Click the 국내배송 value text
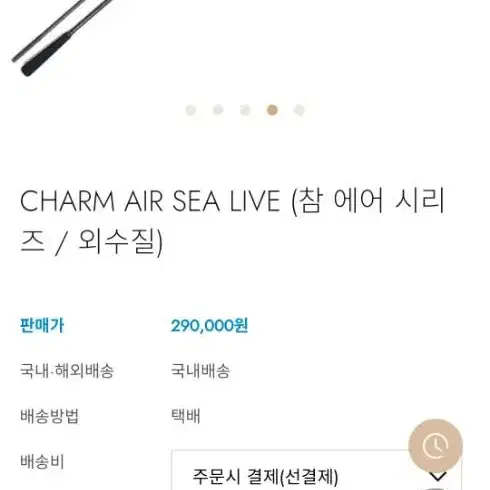Viewport: 490px width, 490px height. 200,371
